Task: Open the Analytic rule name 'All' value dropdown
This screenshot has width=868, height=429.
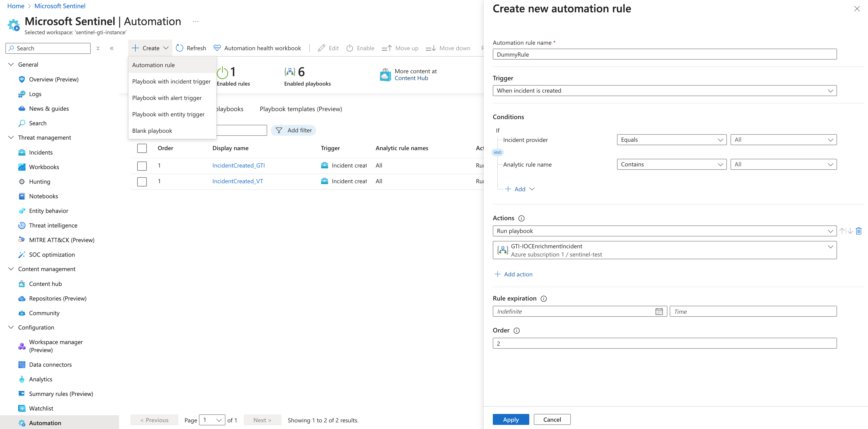Action: tap(783, 164)
